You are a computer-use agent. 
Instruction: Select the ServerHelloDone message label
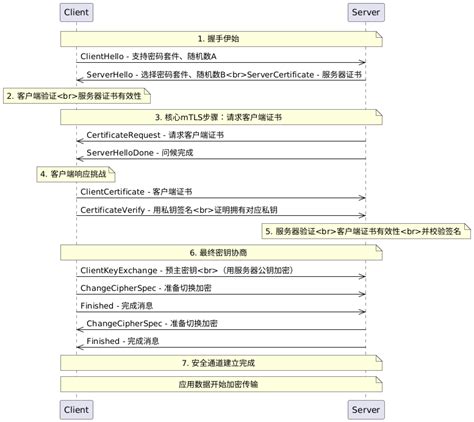(x=140, y=153)
